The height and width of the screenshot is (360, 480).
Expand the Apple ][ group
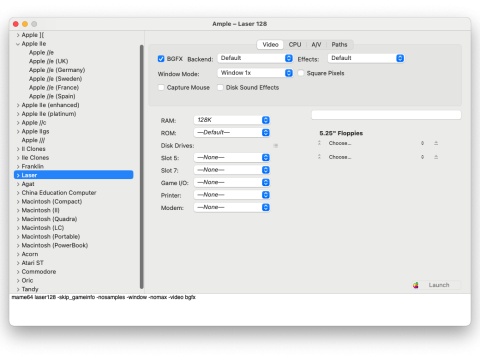point(18,35)
